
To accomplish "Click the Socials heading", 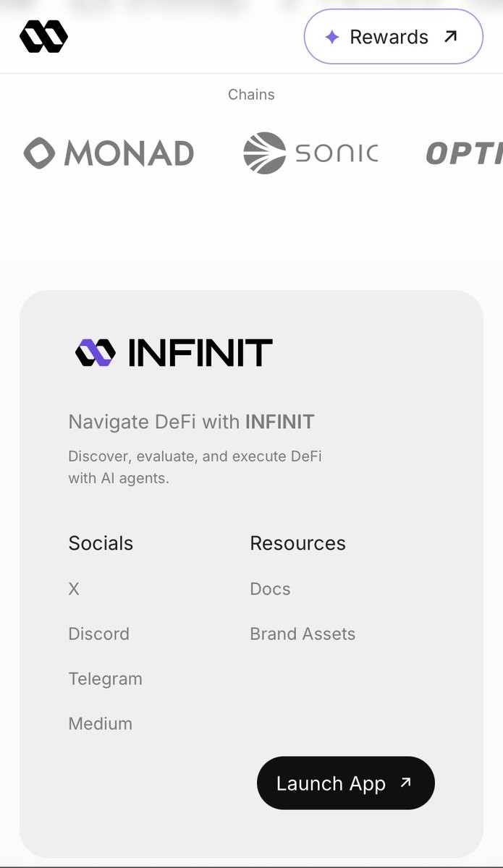I will [x=101, y=543].
